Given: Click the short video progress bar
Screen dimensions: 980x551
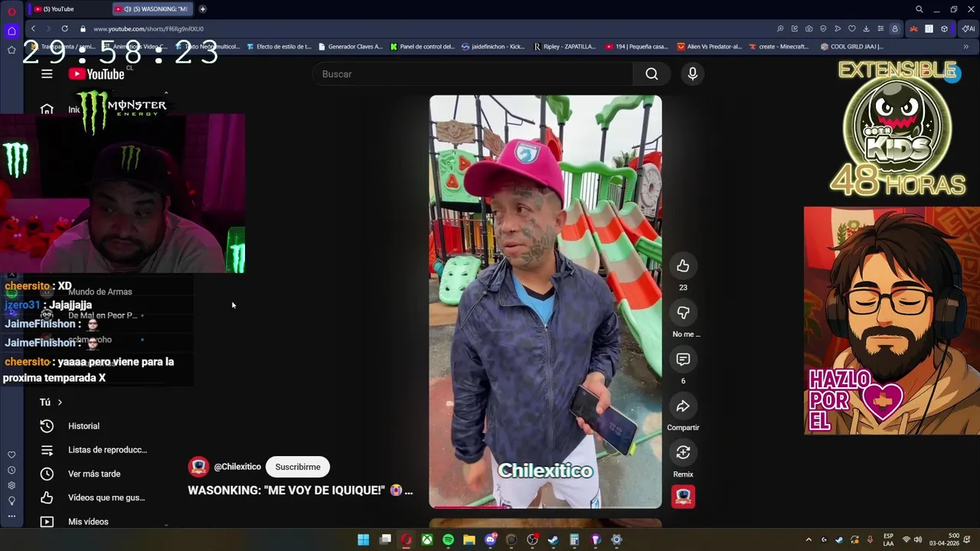Looking at the screenshot, I should 545,507.
